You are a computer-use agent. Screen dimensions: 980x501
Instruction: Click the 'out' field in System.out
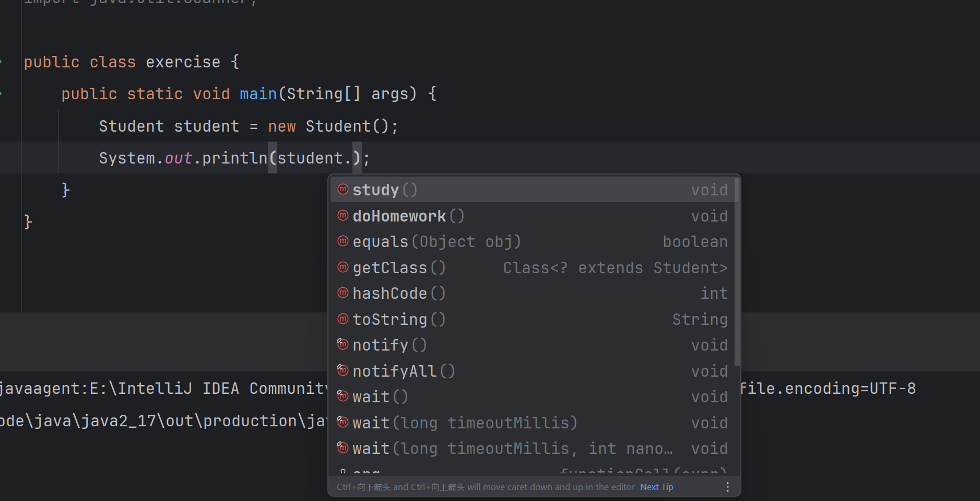click(179, 158)
